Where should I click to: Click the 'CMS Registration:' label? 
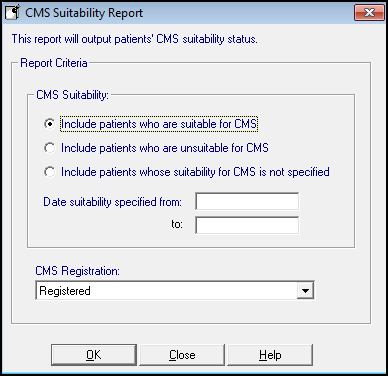[x=77, y=271]
